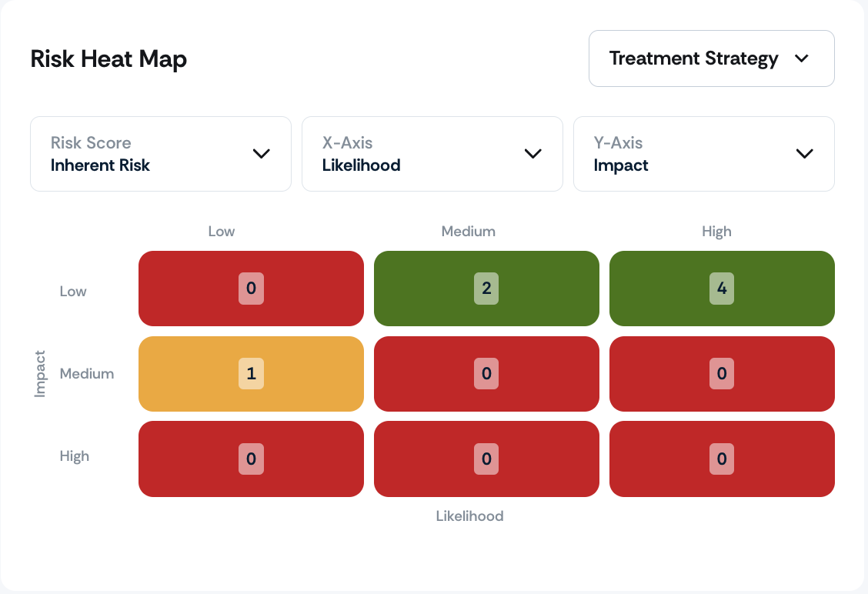Screen dimensions: 868x594
Task: Click the count badge showing 1
Action: (x=252, y=374)
